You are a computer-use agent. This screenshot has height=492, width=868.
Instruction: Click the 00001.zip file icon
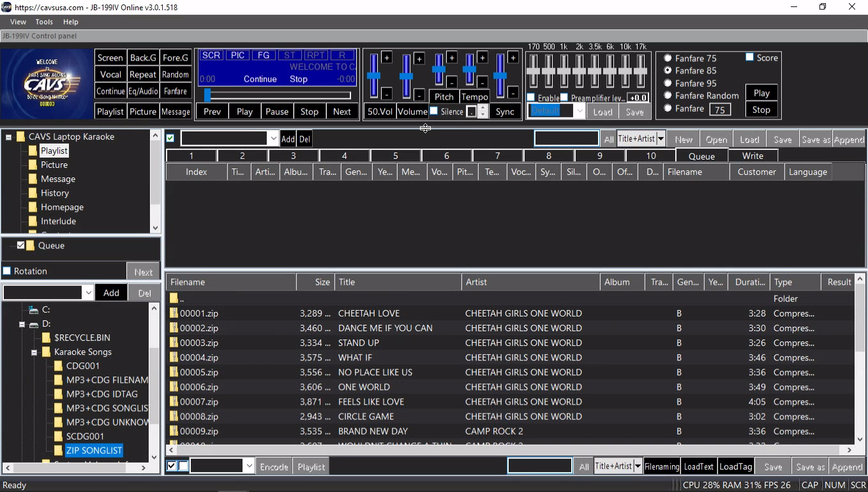click(x=174, y=313)
